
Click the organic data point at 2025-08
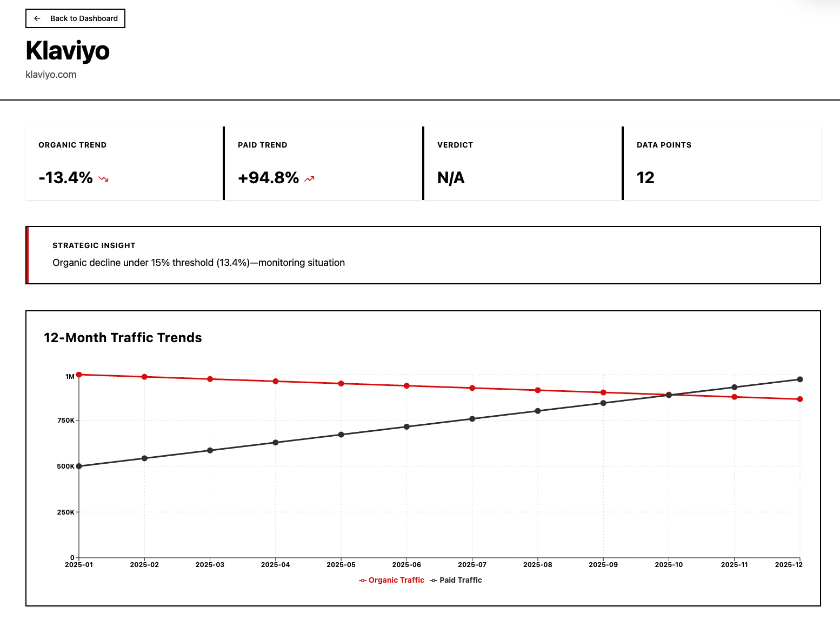pyautogui.click(x=538, y=390)
